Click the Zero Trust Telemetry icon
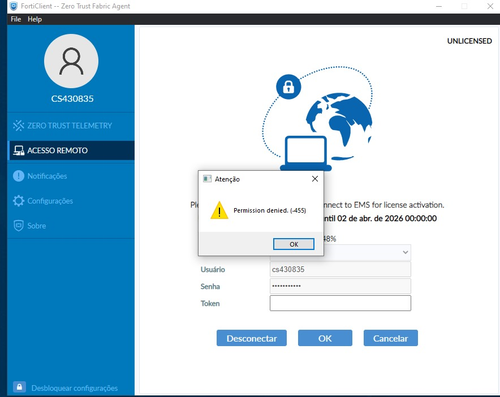Image resolution: width=500 pixels, height=397 pixels. 18,126
